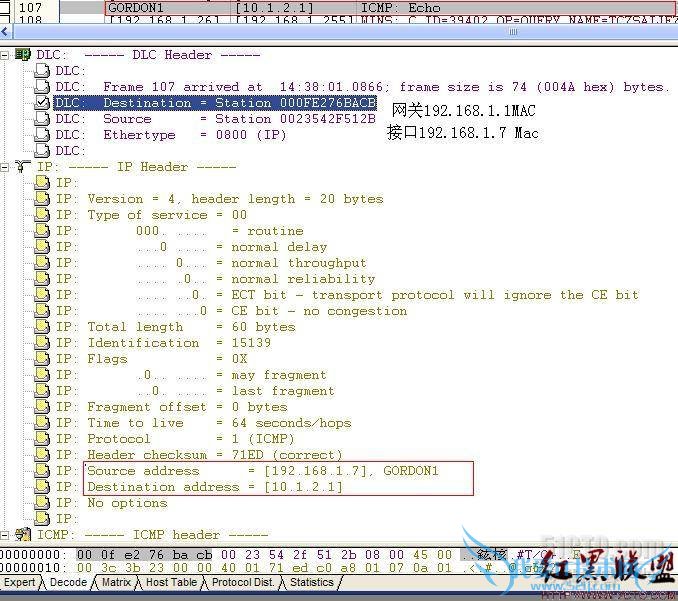
Task: Click the ICMP header protocol icon
Action: [x=23, y=535]
